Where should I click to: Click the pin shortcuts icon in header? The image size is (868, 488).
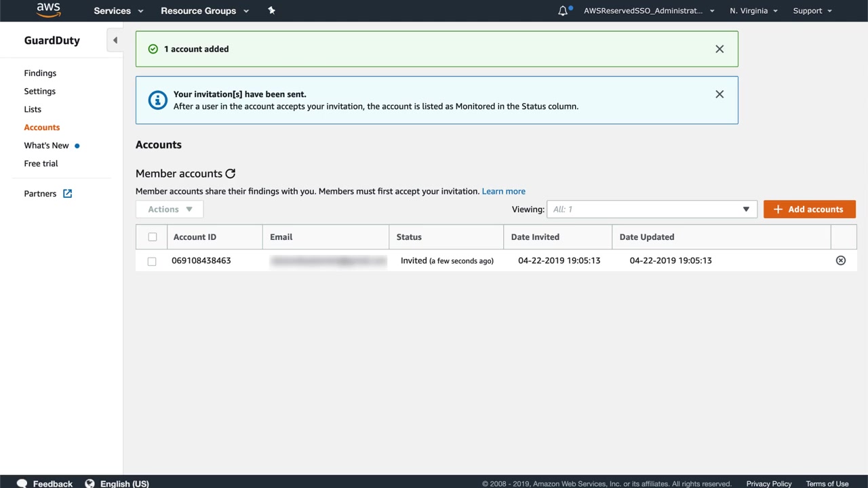(272, 10)
